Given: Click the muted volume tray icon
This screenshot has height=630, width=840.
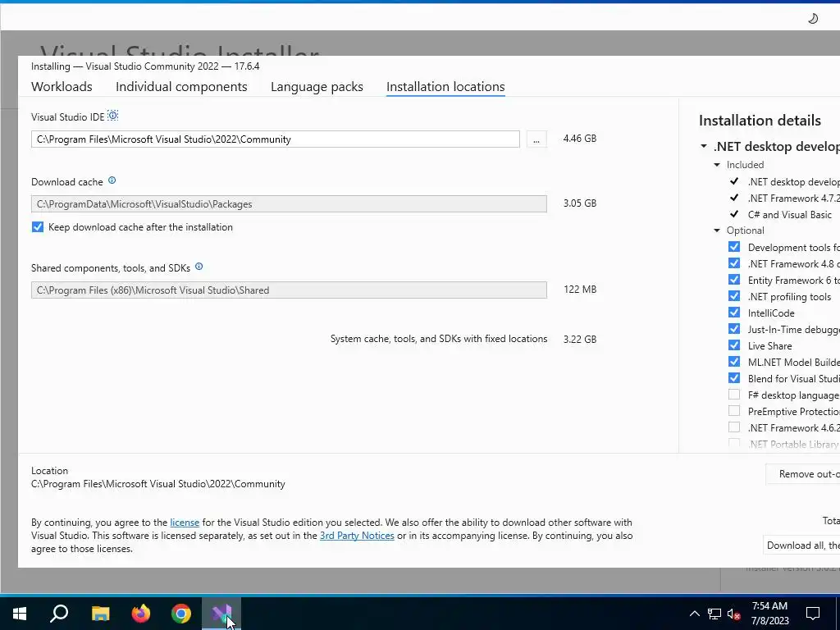Looking at the screenshot, I should coord(734,614).
